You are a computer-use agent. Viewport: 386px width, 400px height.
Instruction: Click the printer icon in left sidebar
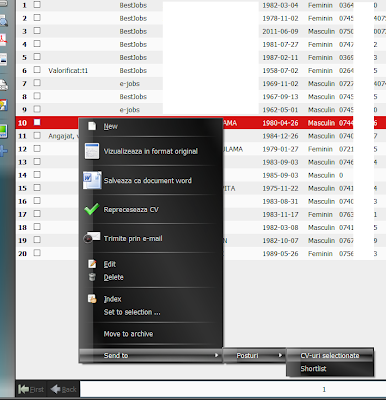(x=4, y=85)
